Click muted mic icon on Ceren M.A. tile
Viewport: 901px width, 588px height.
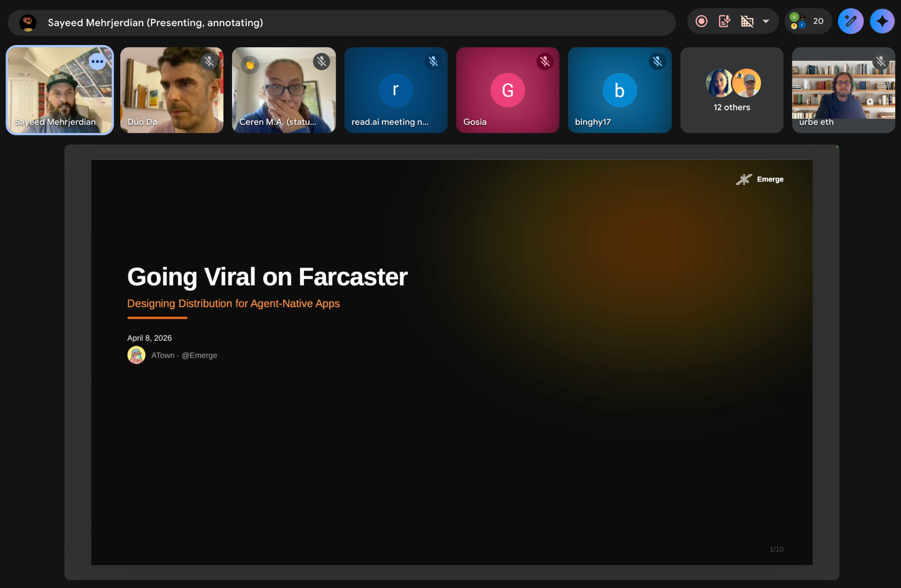pyautogui.click(x=322, y=61)
